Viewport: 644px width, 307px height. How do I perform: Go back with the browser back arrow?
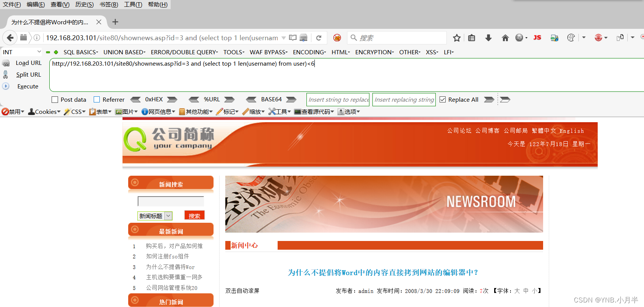point(10,38)
